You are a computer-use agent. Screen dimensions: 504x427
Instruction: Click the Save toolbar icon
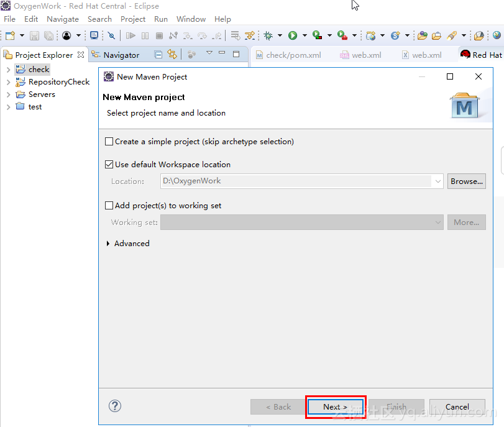pos(34,35)
